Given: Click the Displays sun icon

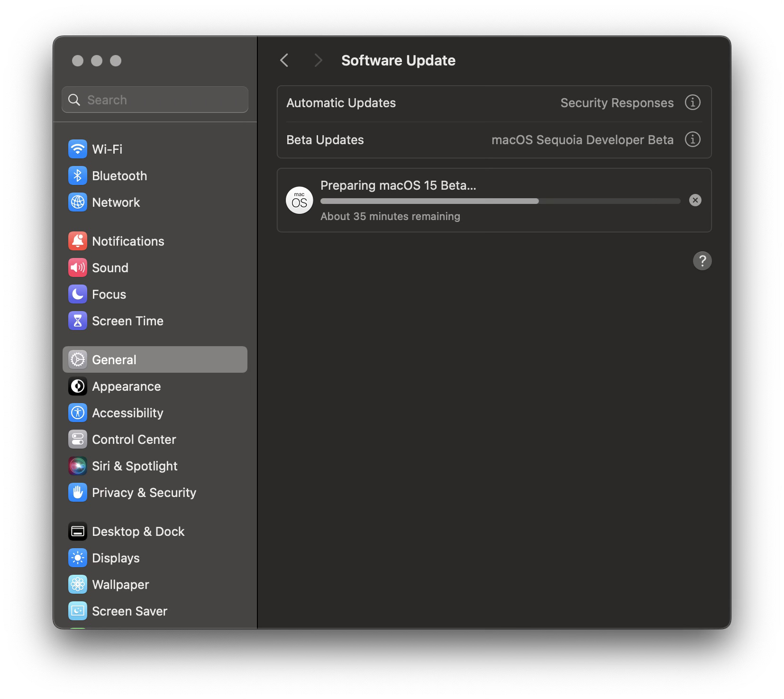Looking at the screenshot, I should (x=78, y=558).
